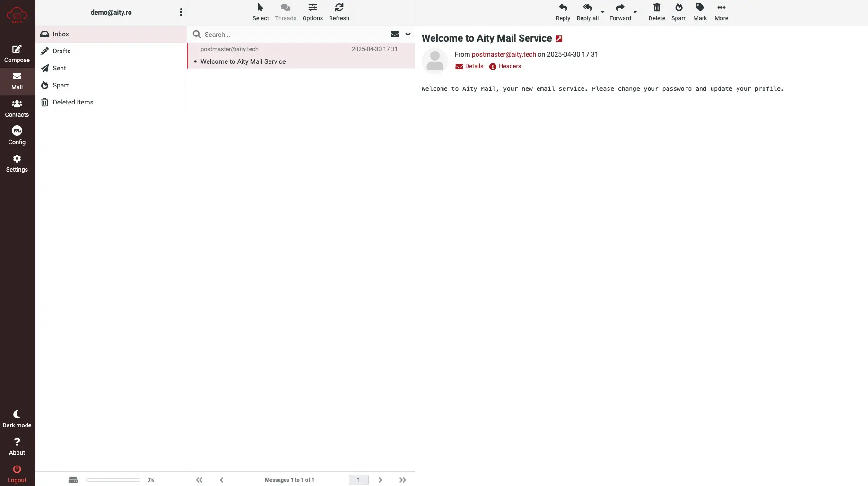Click into the Search field
868x486 pixels.
(293, 35)
